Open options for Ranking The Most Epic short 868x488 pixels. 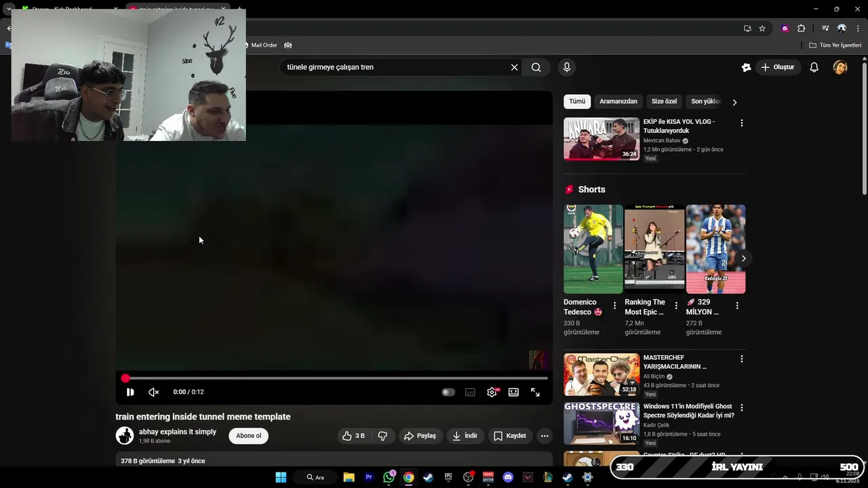(676, 306)
